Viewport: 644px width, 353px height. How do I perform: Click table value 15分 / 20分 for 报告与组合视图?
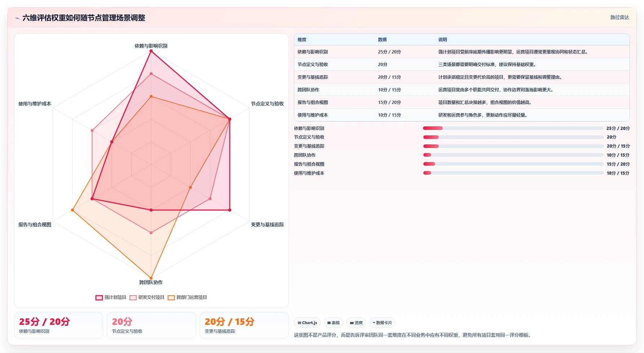point(389,103)
